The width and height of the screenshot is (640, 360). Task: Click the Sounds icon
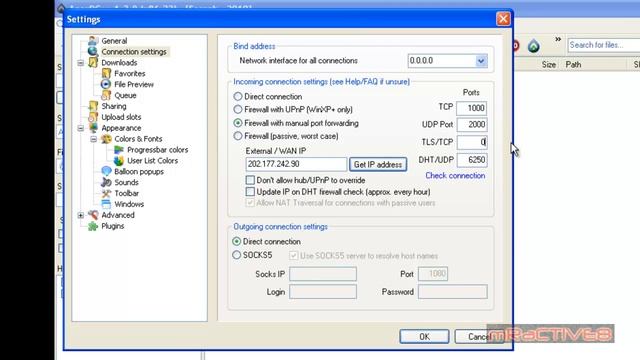(106, 182)
